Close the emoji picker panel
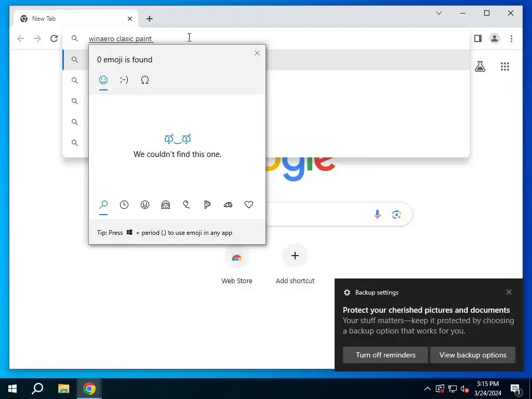This screenshot has height=399, width=532. [x=257, y=53]
